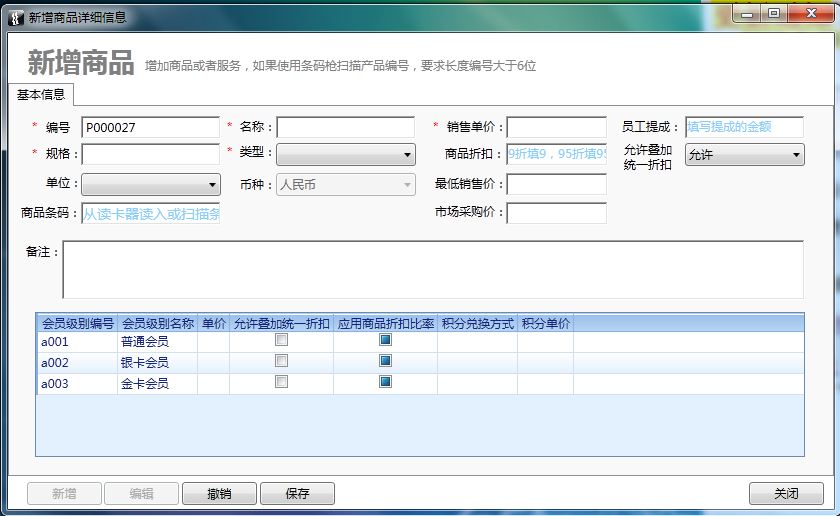Maximize the 新增商品详细信息 window

[x=774, y=13]
